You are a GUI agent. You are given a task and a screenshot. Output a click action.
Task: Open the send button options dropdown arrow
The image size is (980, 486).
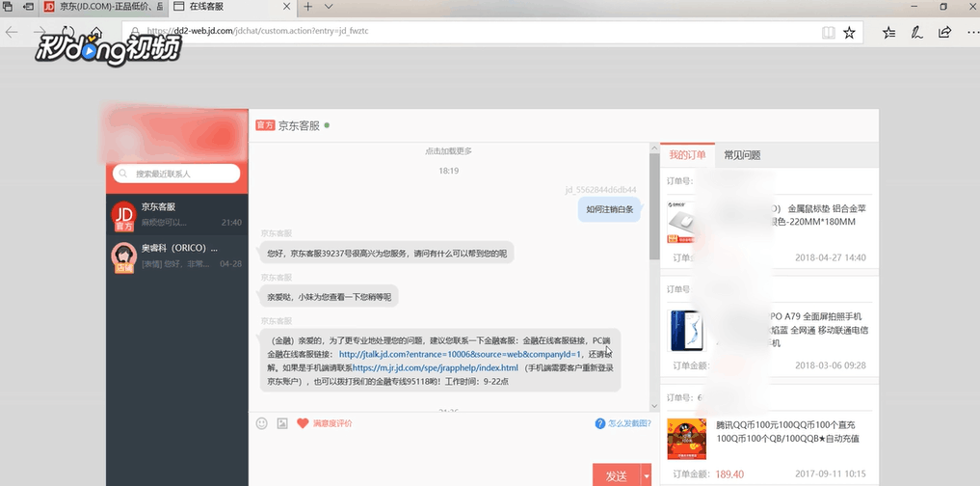(x=647, y=476)
